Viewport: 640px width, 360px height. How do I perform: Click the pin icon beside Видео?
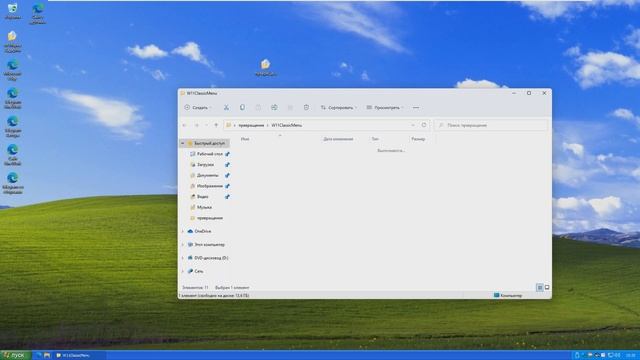227,196
